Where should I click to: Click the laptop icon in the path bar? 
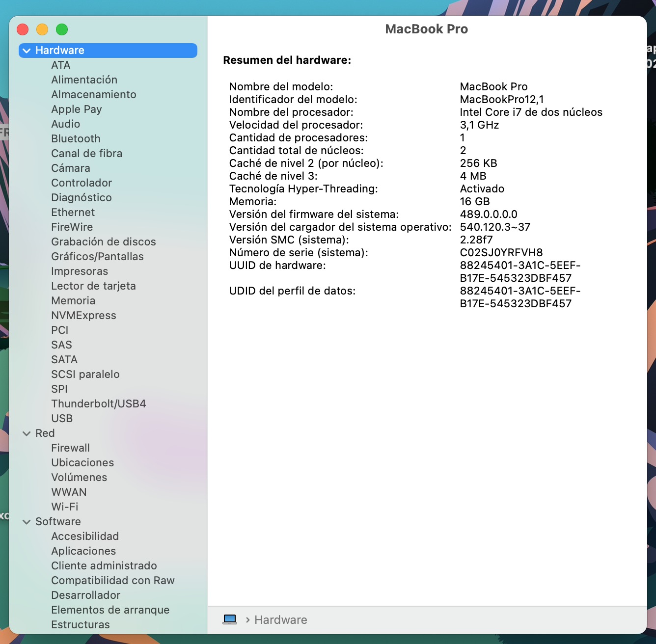(229, 619)
